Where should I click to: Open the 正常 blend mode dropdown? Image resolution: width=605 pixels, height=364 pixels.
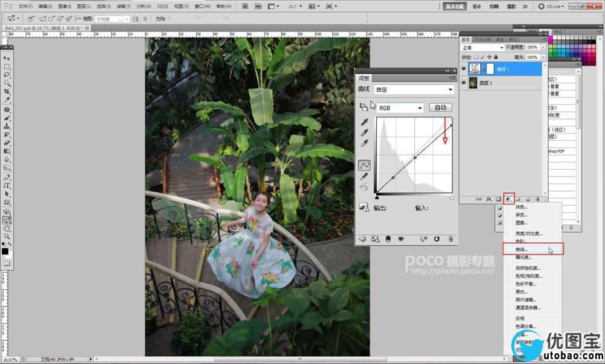pos(482,47)
